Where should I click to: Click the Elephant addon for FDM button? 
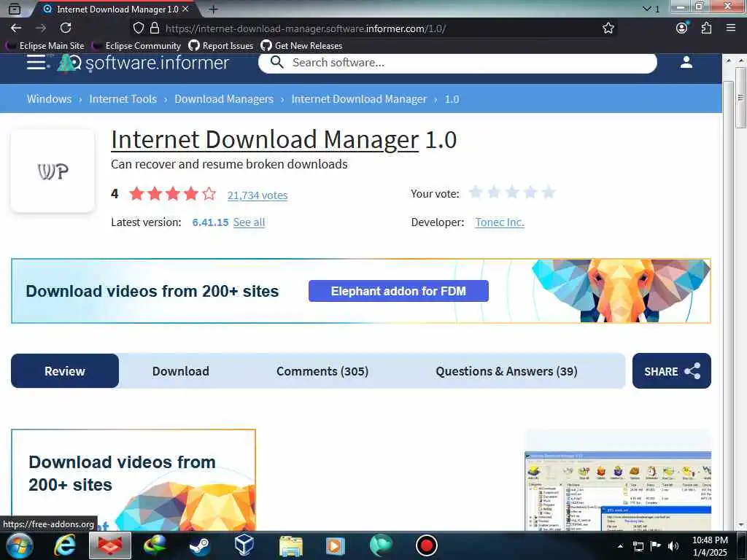point(398,291)
